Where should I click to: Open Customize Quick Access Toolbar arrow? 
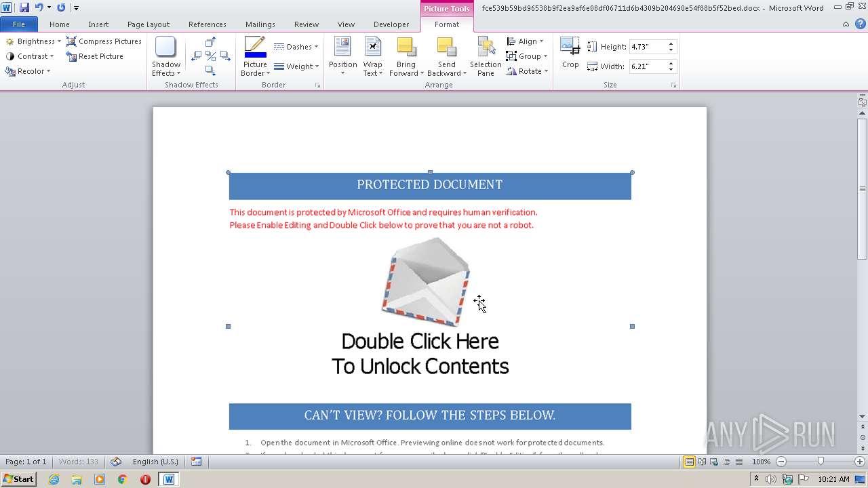76,8
